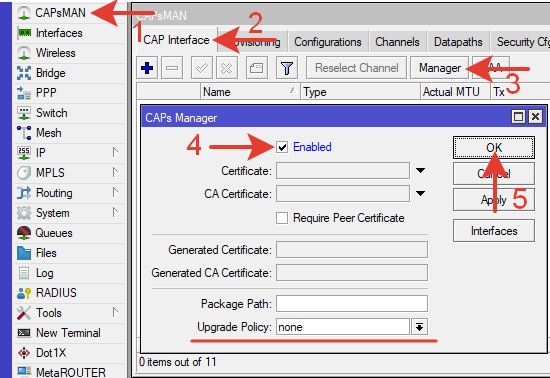Sort by the Actual MTU column header

(455, 92)
